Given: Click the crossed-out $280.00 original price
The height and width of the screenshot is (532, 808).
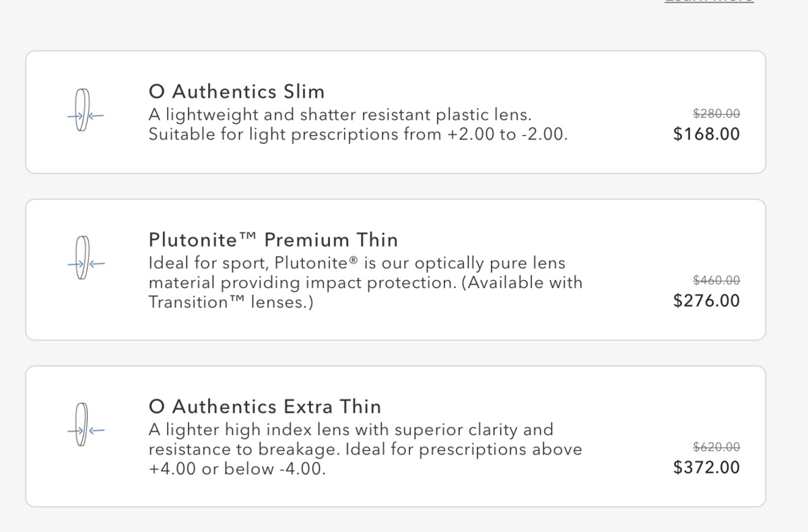Looking at the screenshot, I should 716,114.
